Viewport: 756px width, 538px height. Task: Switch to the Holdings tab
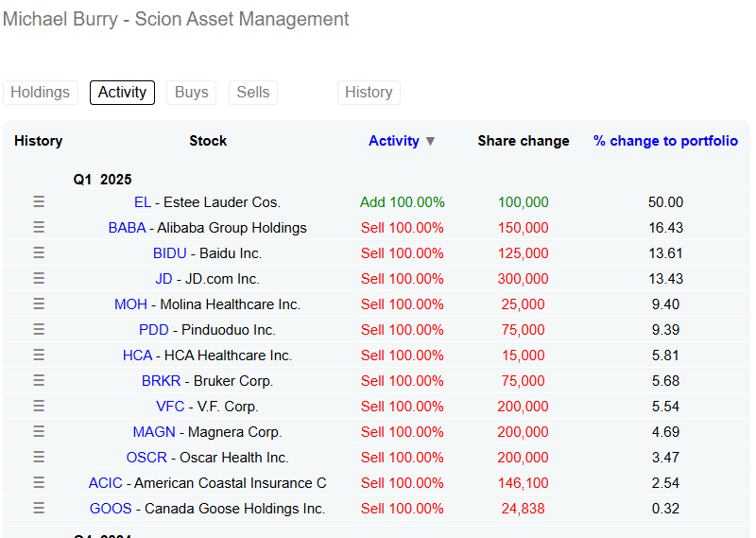pyautogui.click(x=40, y=92)
